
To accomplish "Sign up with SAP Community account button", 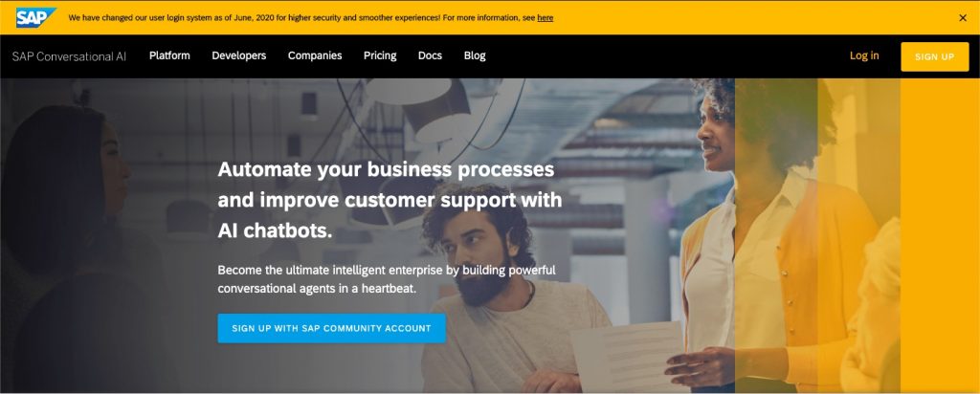I will coord(331,328).
